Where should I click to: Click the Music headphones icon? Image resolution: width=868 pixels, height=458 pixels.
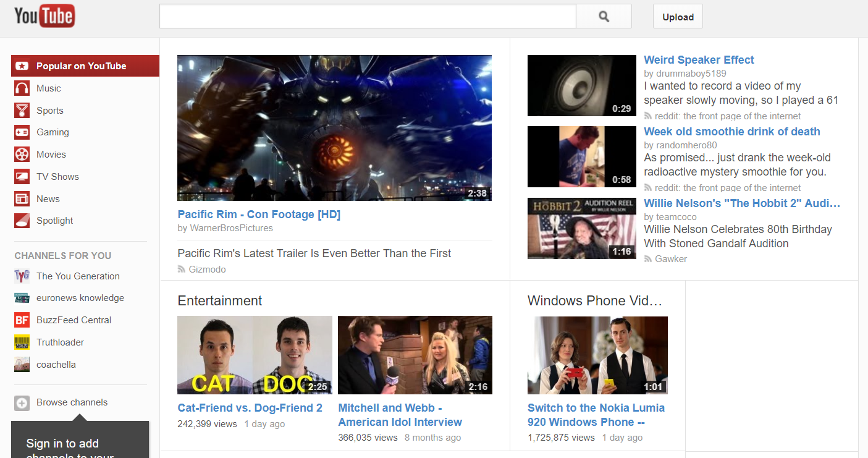(22, 88)
